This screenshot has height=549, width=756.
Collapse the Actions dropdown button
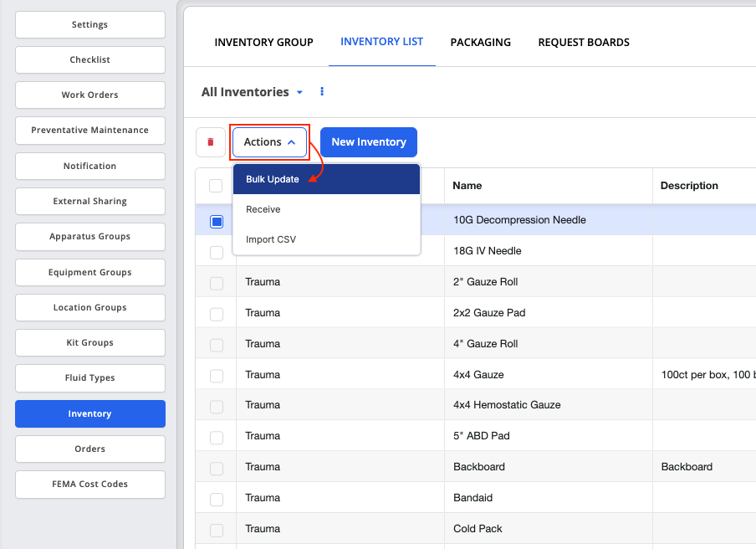[269, 141]
